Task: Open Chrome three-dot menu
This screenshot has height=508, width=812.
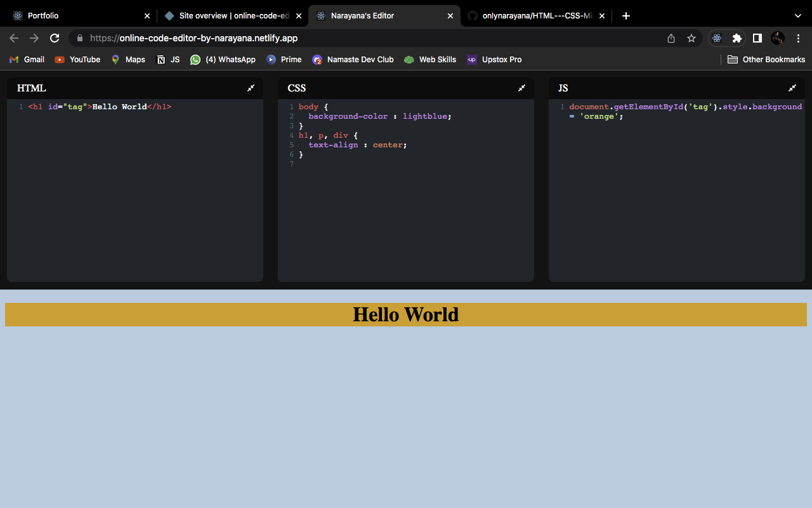Action: tap(798, 38)
